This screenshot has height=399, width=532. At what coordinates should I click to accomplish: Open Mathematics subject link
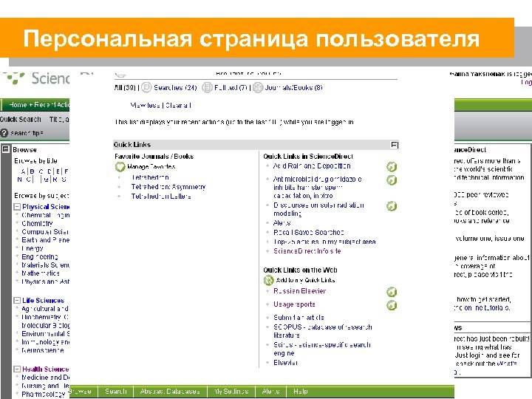point(41,273)
